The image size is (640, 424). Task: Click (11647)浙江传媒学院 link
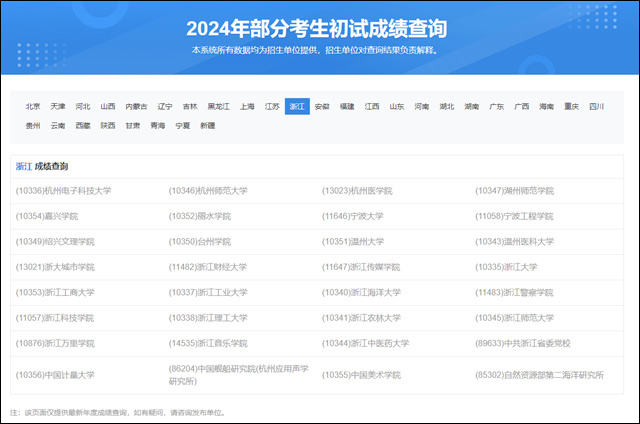(x=361, y=267)
